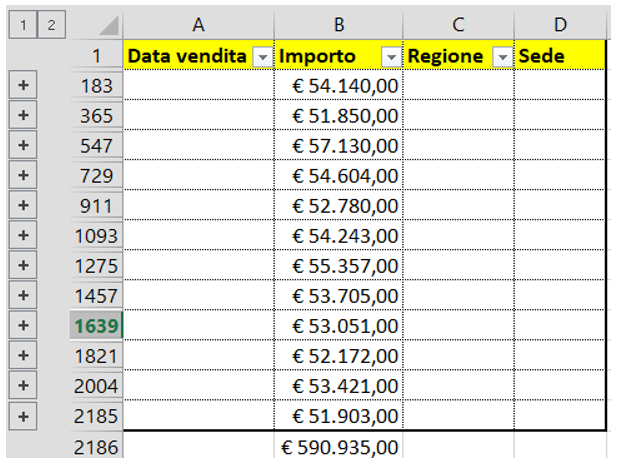Click the Sede header cell

pos(560,56)
